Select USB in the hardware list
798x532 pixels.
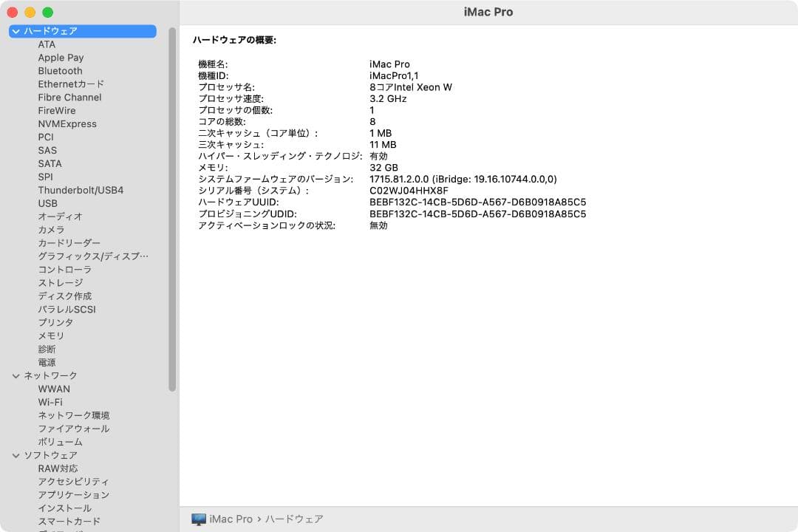click(47, 203)
